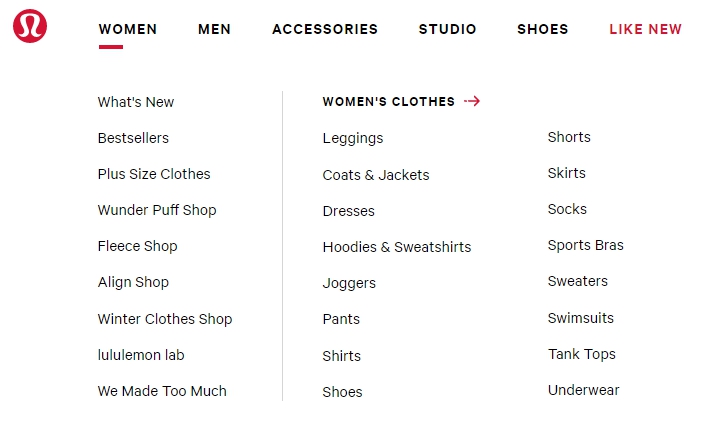
Task: Click the lululemon logo icon
Action: pyautogui.click(x=30, y=26)
